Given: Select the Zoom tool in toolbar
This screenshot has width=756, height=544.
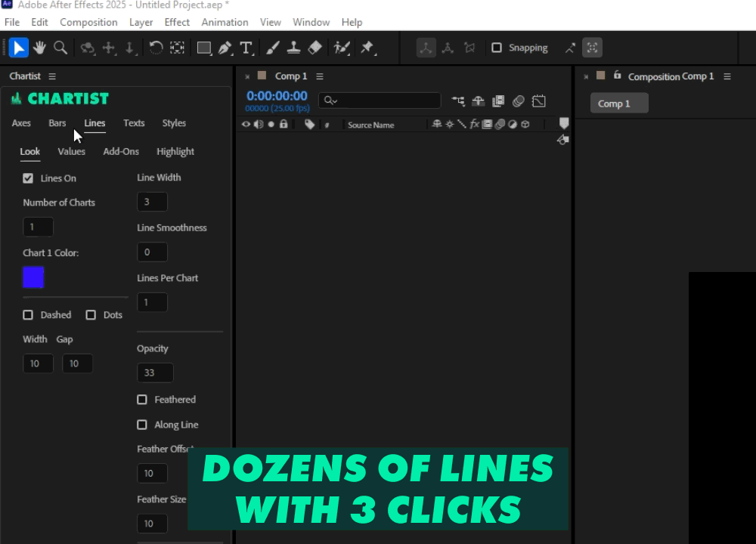Looking at the screenshot, I should pyautogui.click(x=60, y=48).
